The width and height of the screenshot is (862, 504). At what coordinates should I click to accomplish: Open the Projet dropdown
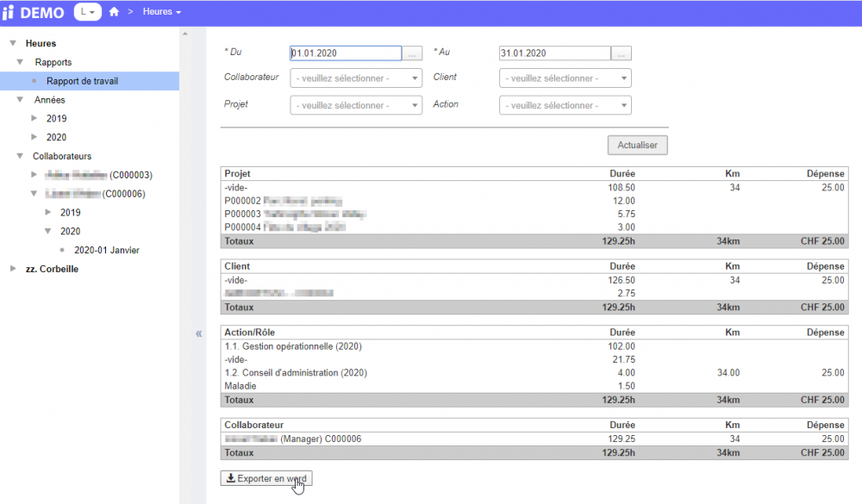point(356,105)
